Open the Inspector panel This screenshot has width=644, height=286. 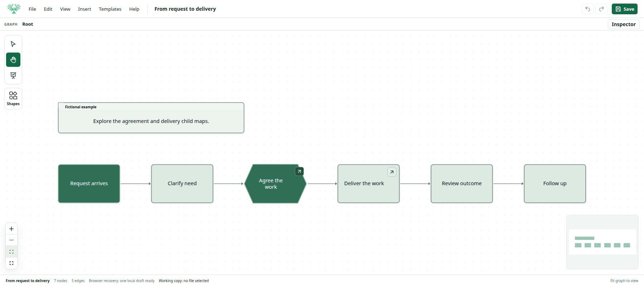624,24
